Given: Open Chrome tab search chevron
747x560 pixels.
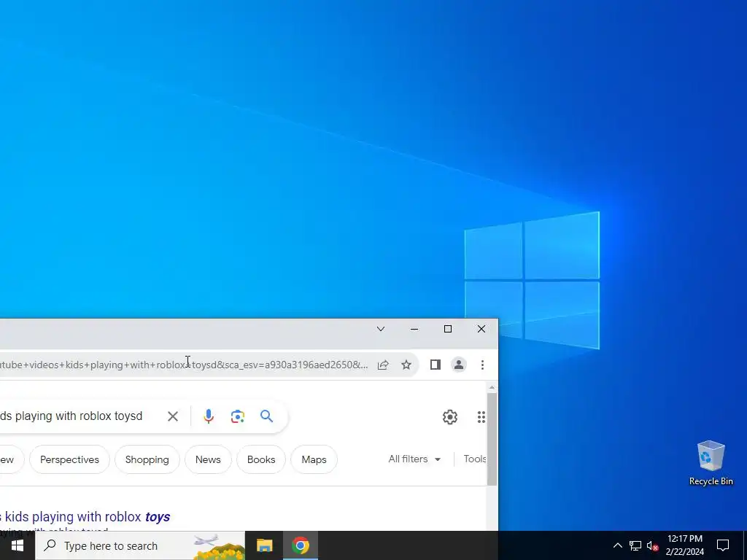Looking at the screenshot, I should [381, 329].
